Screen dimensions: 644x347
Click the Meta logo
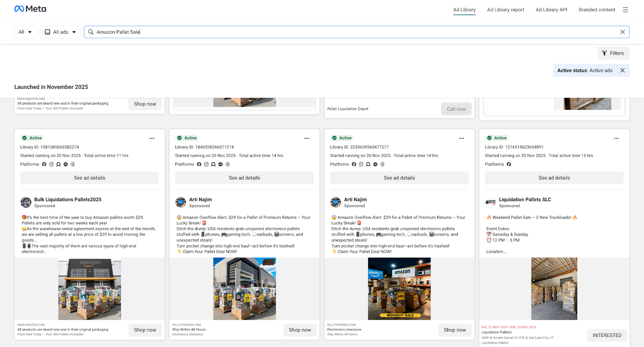(x=30, y=9)
